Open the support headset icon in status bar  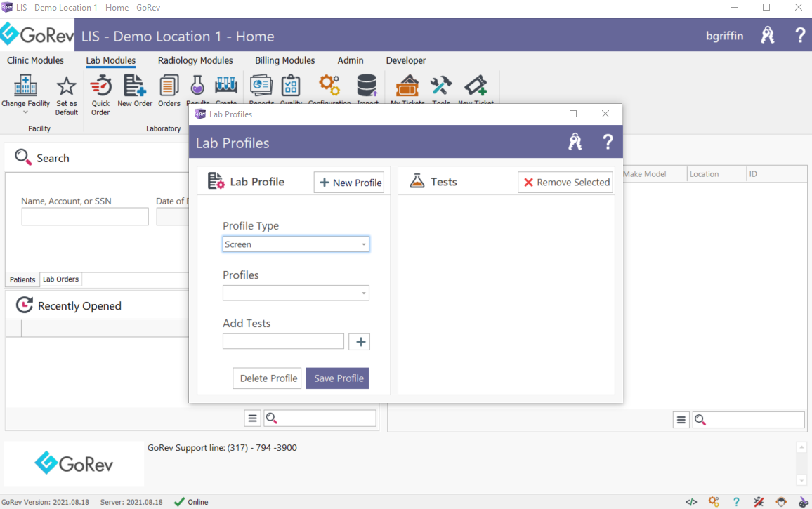tap(781, 502)
